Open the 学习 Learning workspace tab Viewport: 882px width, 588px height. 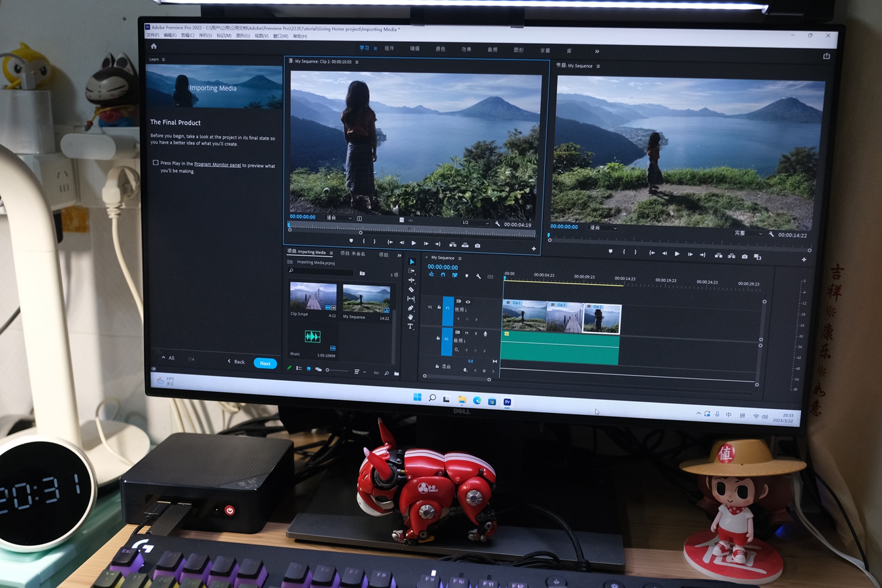point(364,48)
